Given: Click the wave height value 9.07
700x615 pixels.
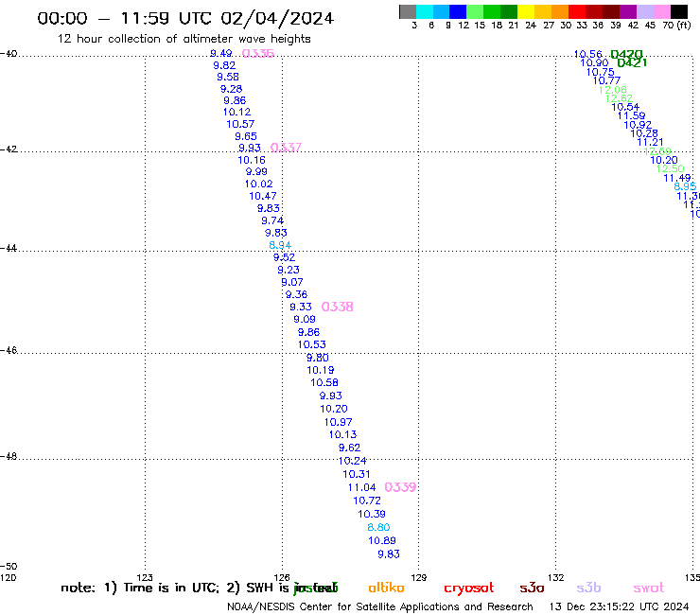Looking at the screenshot, I should 292,282.
